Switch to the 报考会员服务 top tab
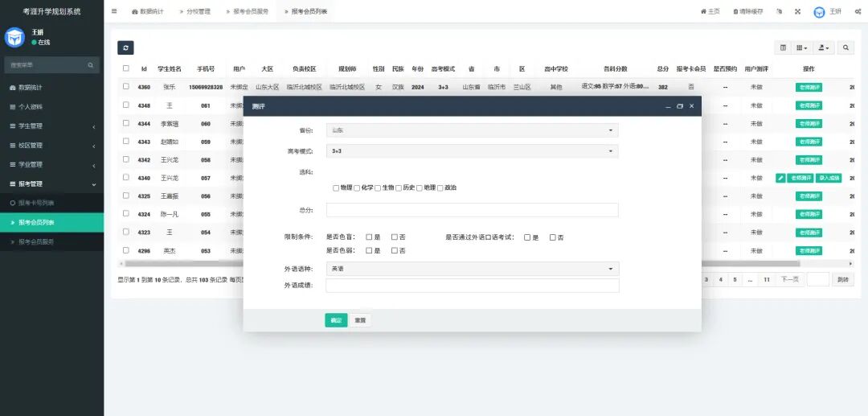868x416 pixels. pyautogui.click(x=247, y=11)
